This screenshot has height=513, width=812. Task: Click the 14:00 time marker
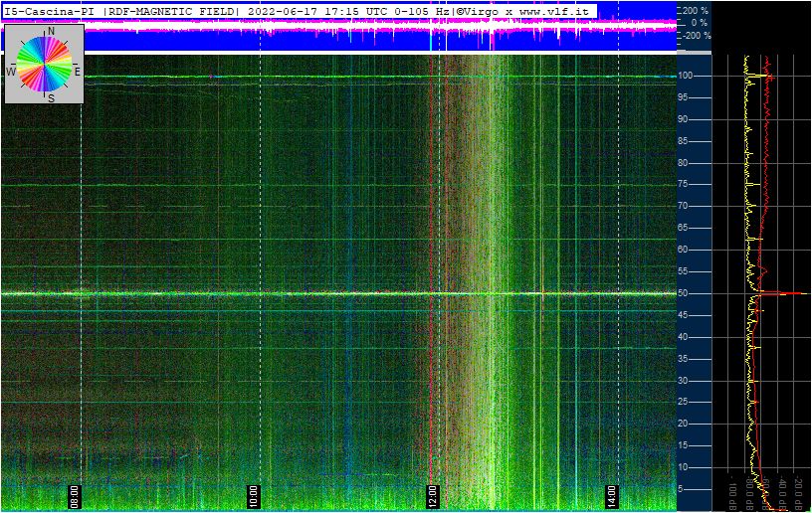[611, 494]
